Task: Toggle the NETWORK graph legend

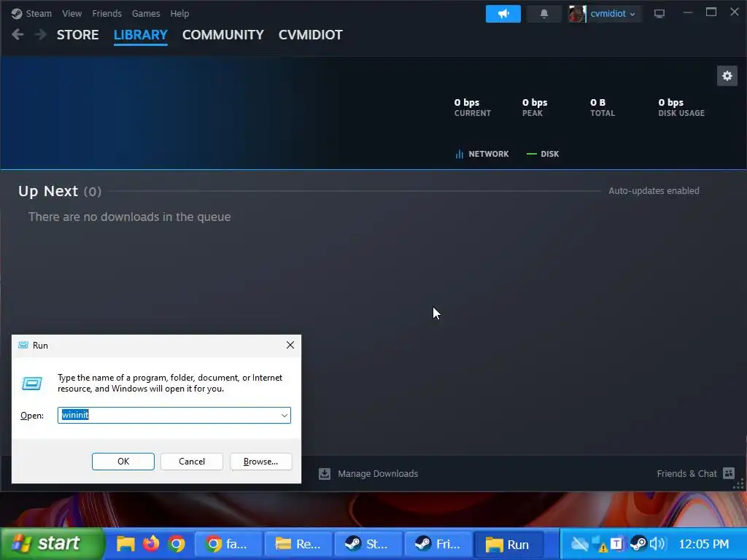Action: (x=482, y=154)
